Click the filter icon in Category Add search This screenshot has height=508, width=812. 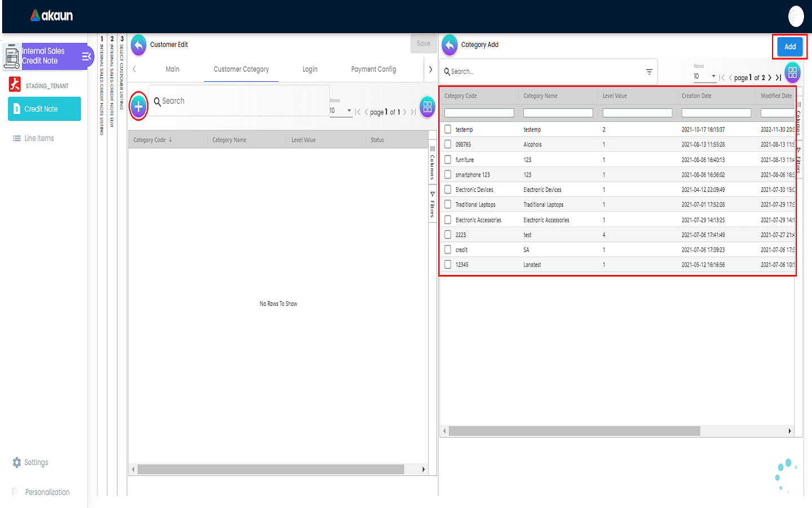pos(649,72)
